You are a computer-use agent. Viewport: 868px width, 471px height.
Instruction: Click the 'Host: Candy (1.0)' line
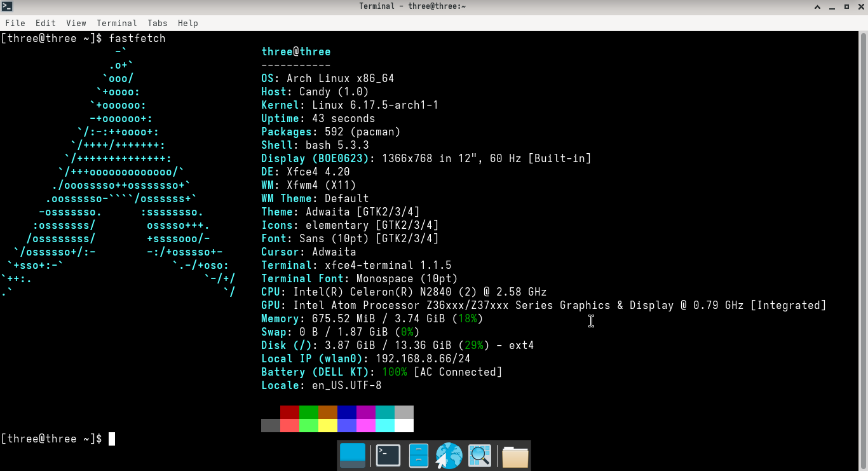pos(315,92)
